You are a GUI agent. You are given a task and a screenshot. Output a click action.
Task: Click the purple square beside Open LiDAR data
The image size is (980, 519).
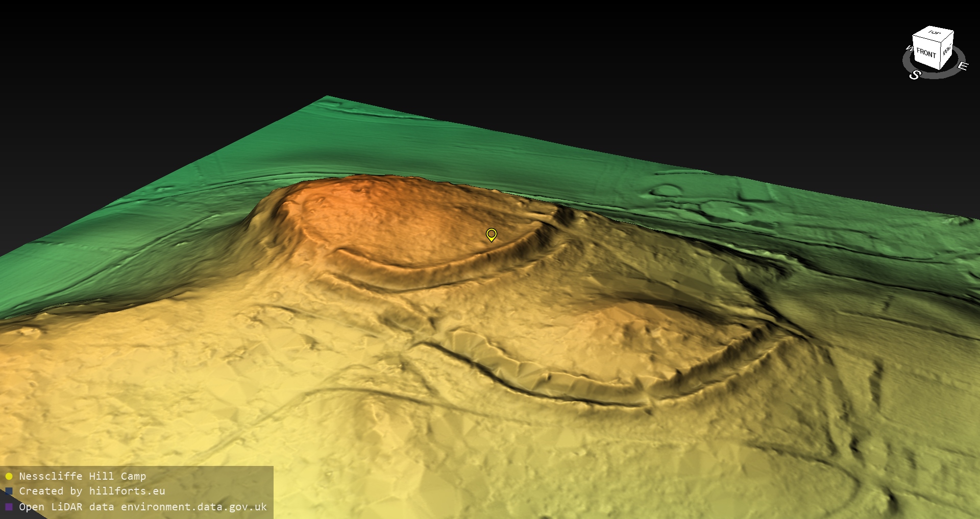(x=9, y=507)
